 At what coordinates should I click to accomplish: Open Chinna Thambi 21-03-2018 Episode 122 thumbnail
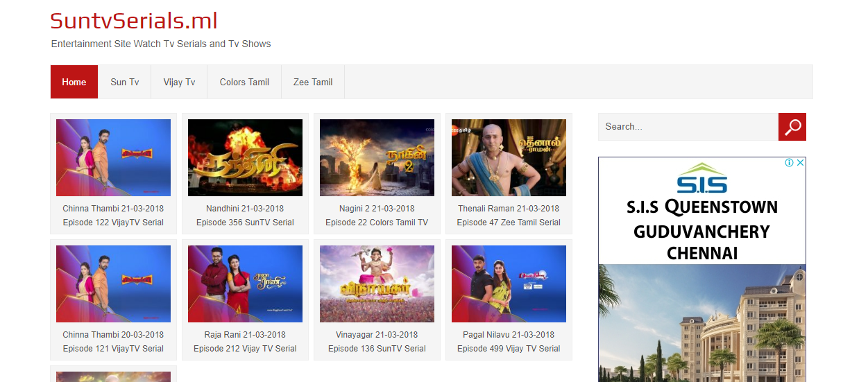(x=113, y=157)
